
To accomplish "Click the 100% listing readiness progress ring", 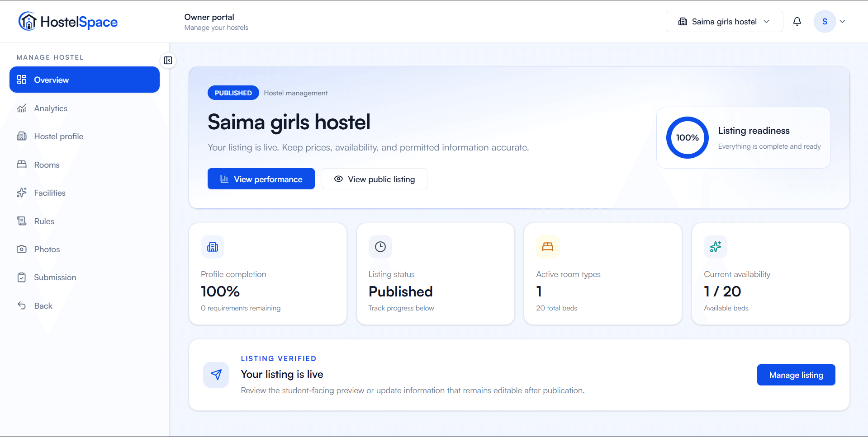I will (x=688, y=137).
